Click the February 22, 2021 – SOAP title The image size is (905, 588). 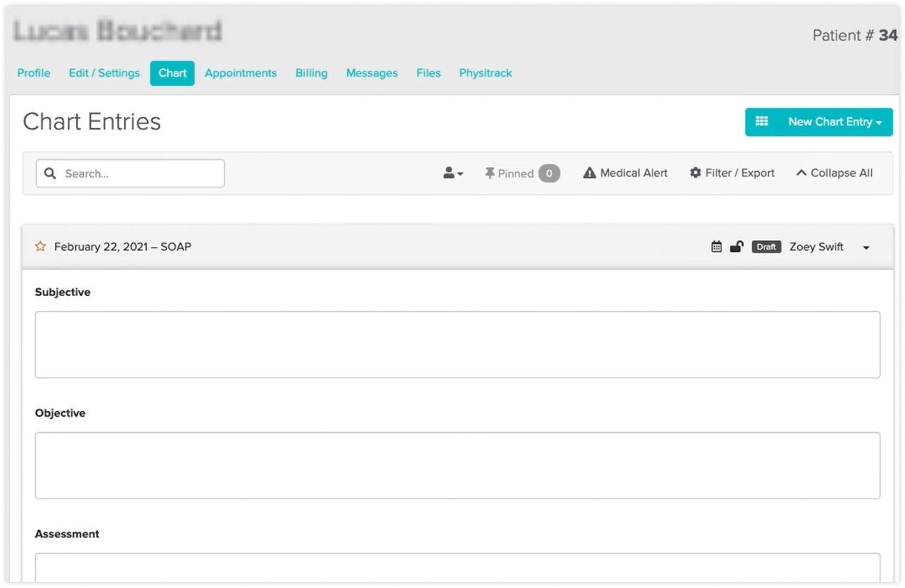(x=123, y=246)
